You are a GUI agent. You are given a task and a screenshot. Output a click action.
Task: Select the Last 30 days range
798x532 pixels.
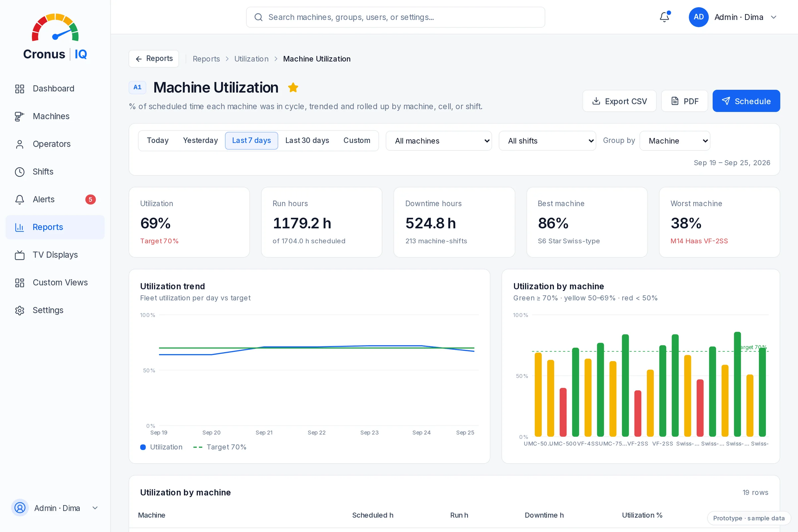click(x=307, y=140)
